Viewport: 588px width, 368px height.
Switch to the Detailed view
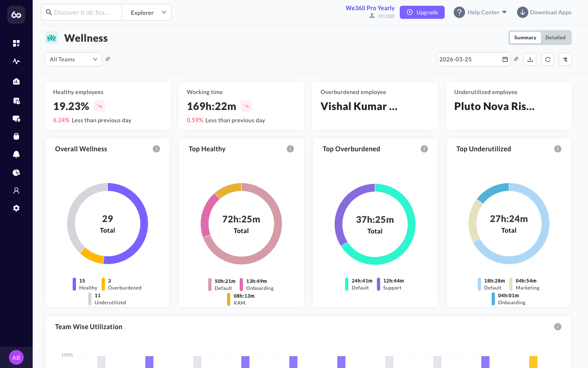555,38
